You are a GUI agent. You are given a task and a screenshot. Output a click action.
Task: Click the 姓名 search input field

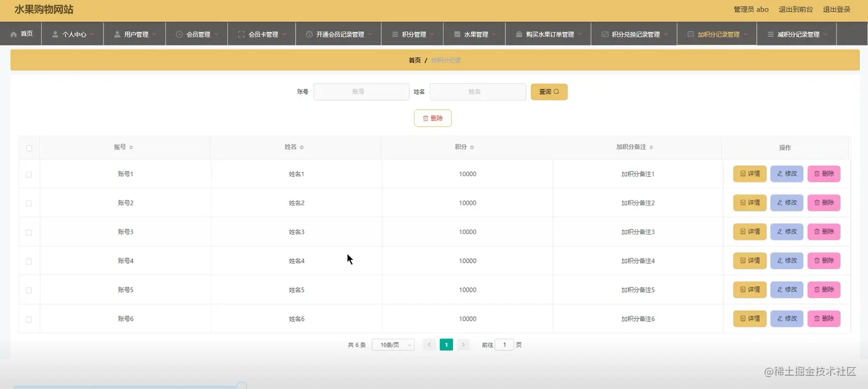click(478, 92)
